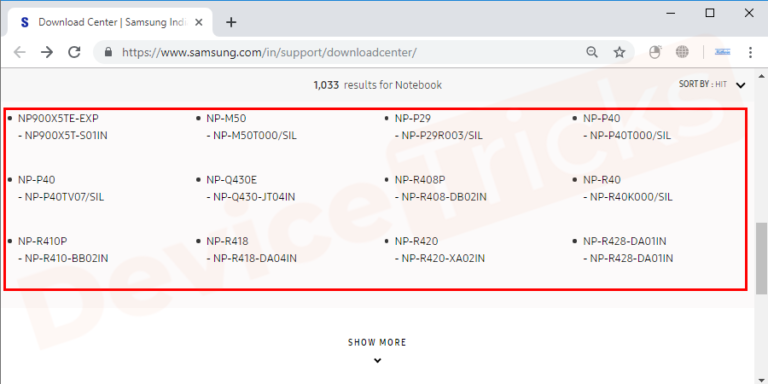Image resolution: width=768 pixels, height=384 pixels.
Task: Select the Download Center Samsung tab
Action: tap(109, 22)
